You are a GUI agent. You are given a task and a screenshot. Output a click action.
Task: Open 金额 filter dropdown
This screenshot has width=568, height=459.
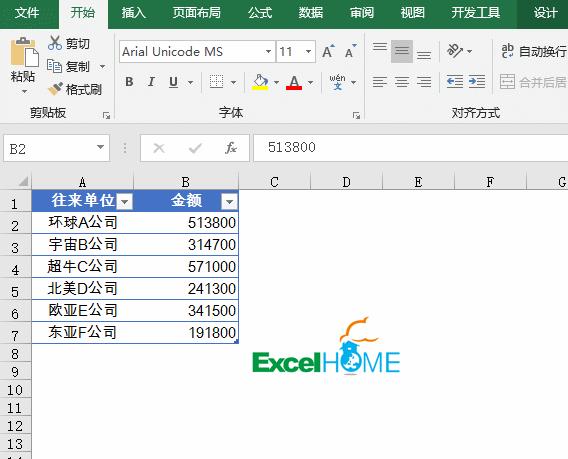click(229, 202)
